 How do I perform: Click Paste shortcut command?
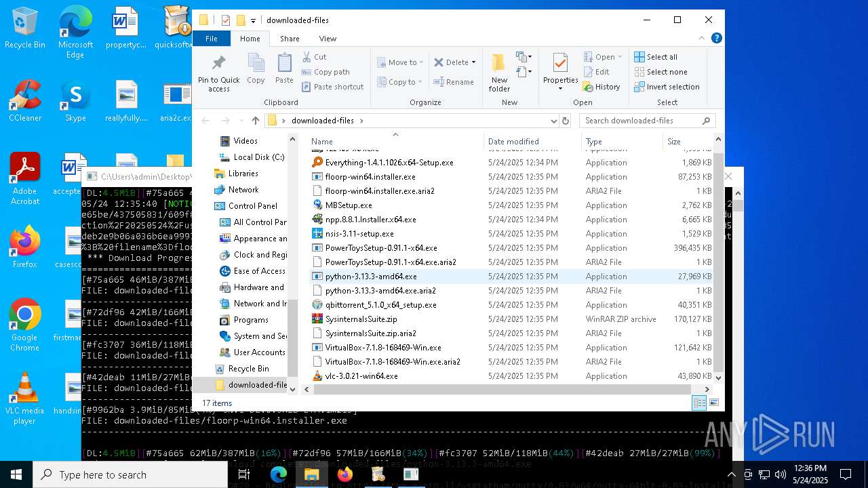pos(332,87)
